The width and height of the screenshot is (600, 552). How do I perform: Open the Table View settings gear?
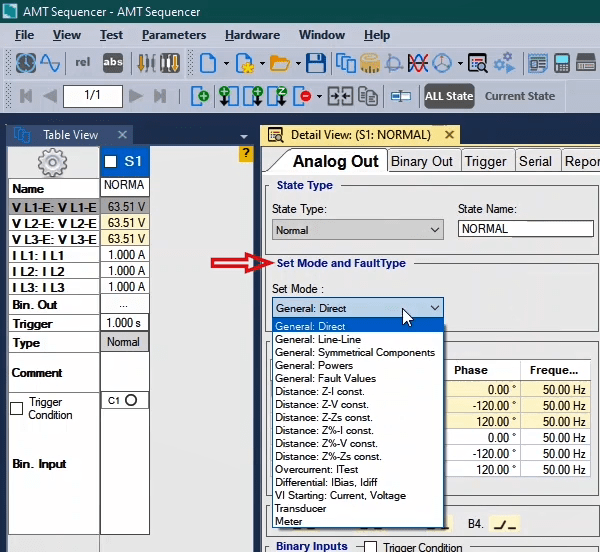coord(51,163)
